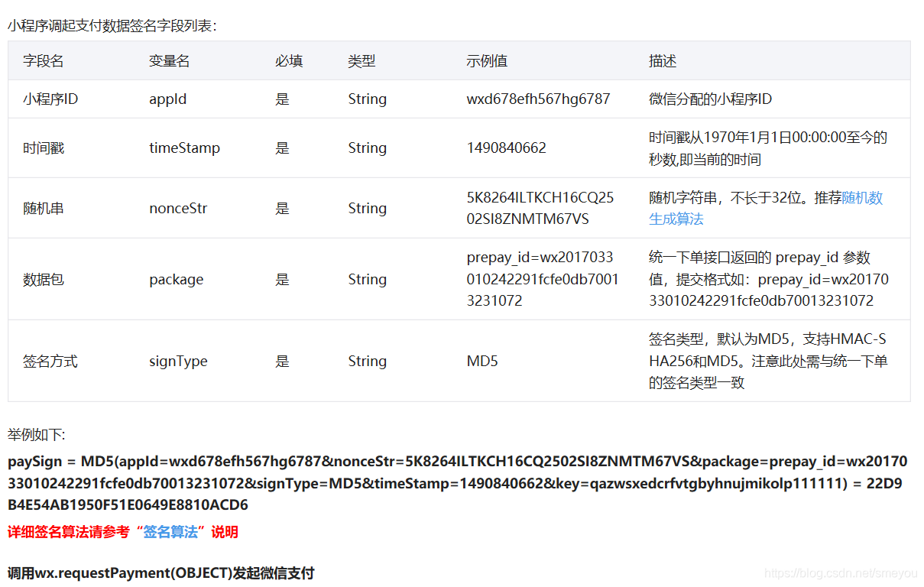Viewport: 924px width, 587px height.
Task: Click the 描述 column header
Action: (x=662, y=60)
